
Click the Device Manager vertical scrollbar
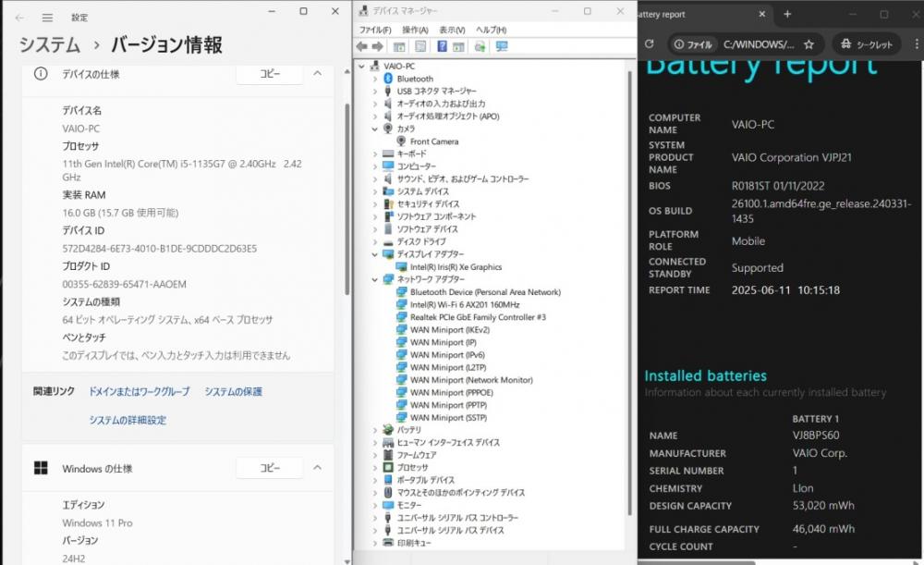[x=629, y=294]
